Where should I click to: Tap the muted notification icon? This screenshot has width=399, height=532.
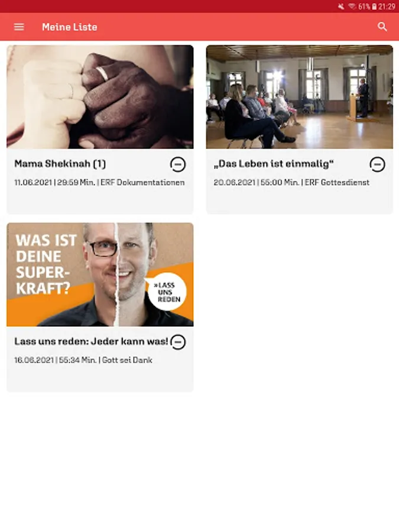pos(341,7)
